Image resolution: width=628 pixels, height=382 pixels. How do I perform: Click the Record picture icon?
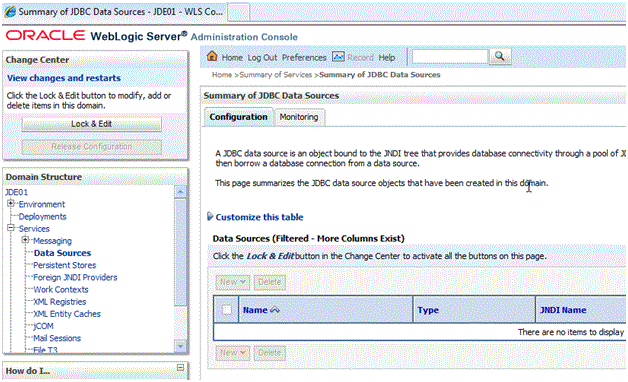pos(338,57)
